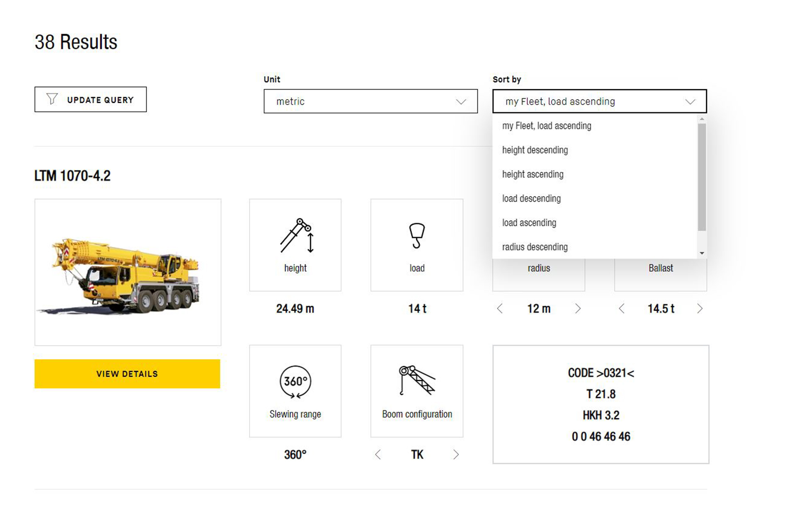786x532 pixels.
Task: Pick radius descending sort option
Action: tap(535, 247)
